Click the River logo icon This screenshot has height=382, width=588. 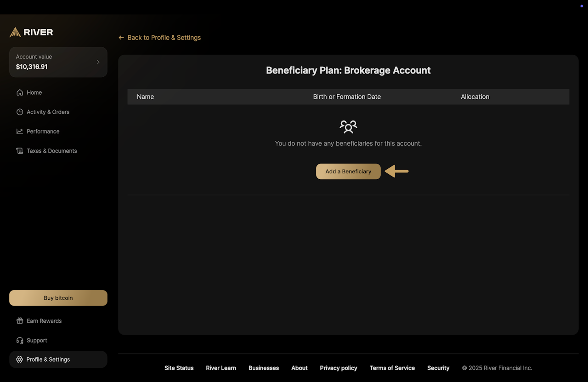pos(15,32)
